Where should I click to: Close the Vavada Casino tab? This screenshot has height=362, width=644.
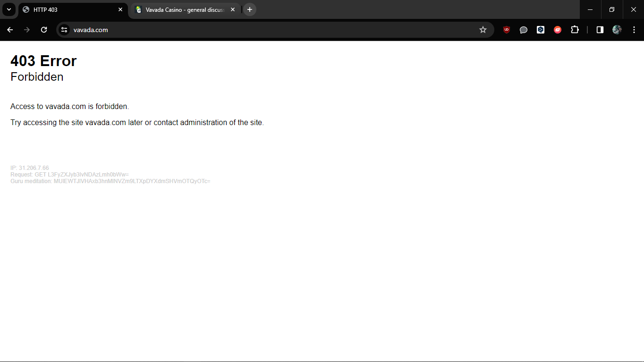[233, 9]
